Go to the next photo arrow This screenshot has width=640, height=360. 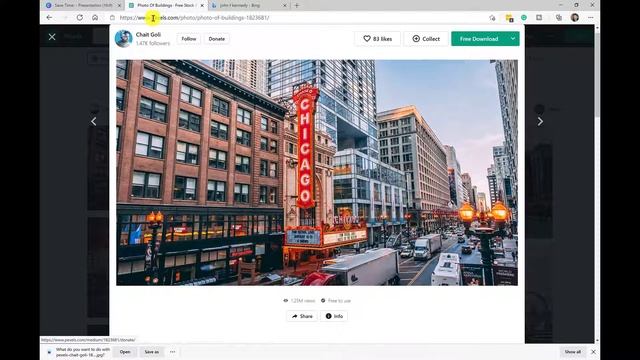(x=540, y=121)
